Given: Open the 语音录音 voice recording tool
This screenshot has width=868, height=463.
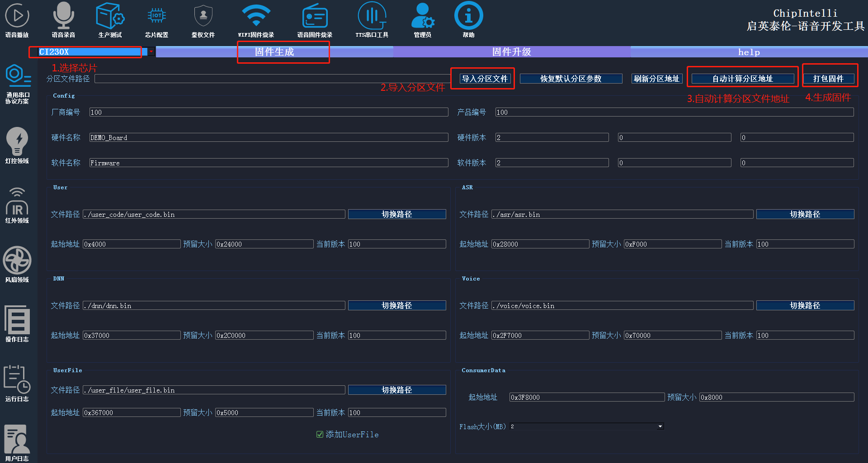Looking at the screenshot, I should (x=63, y=20).
